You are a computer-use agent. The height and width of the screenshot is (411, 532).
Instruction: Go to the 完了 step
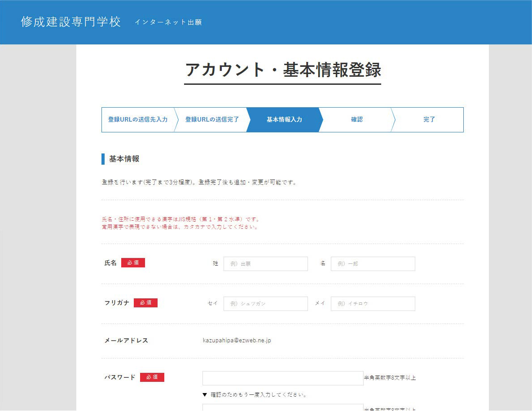[x=429, y=120]
